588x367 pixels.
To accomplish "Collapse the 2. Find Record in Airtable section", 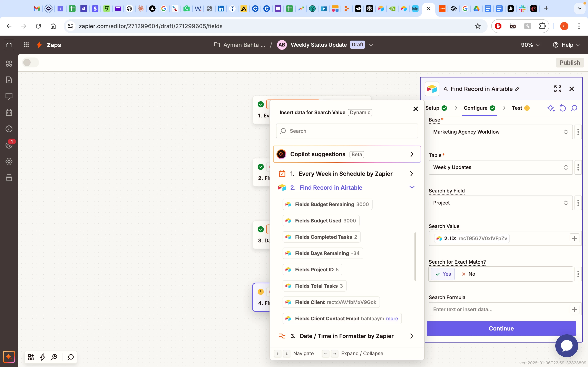I will (x=412, y=187).
